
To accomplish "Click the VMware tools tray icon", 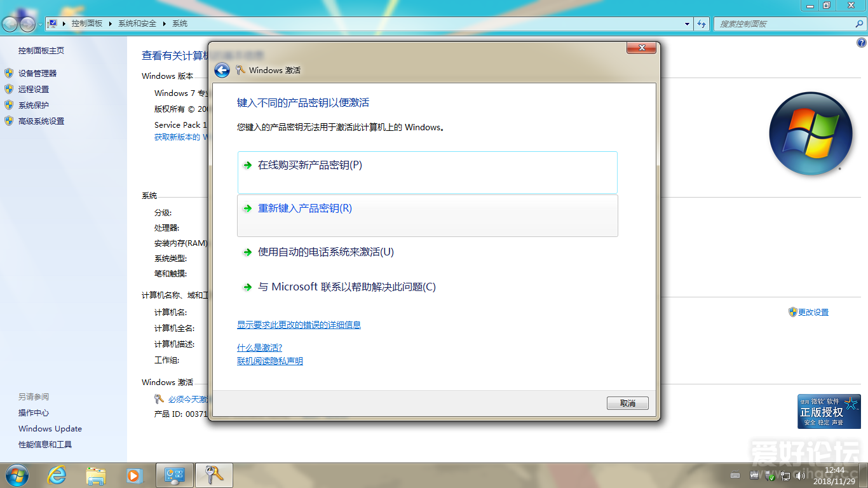I will coord(754,475).
